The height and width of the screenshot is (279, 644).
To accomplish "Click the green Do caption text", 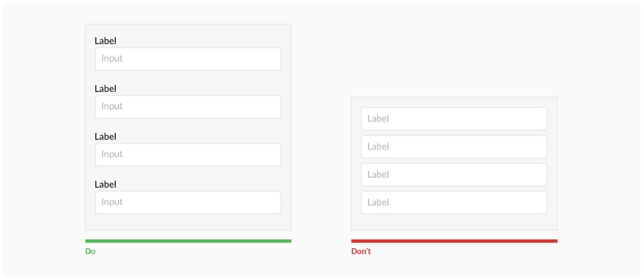I will click(x=90, y=251).
